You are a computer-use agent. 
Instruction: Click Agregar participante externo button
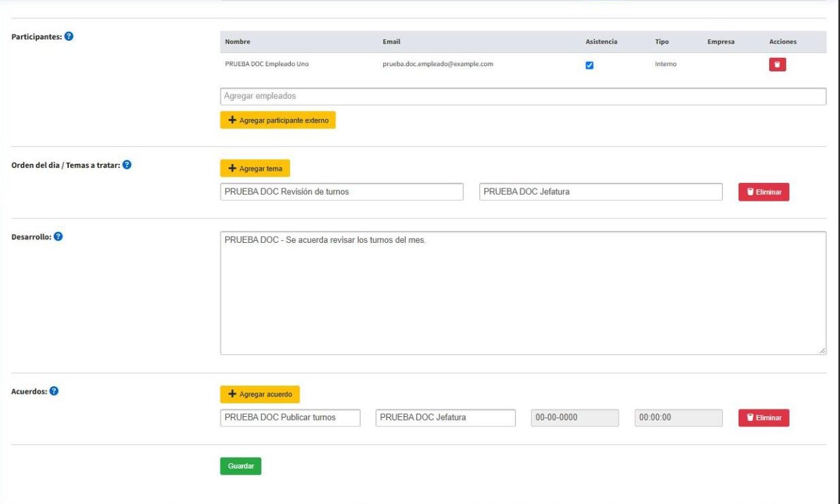pos(278,120)
